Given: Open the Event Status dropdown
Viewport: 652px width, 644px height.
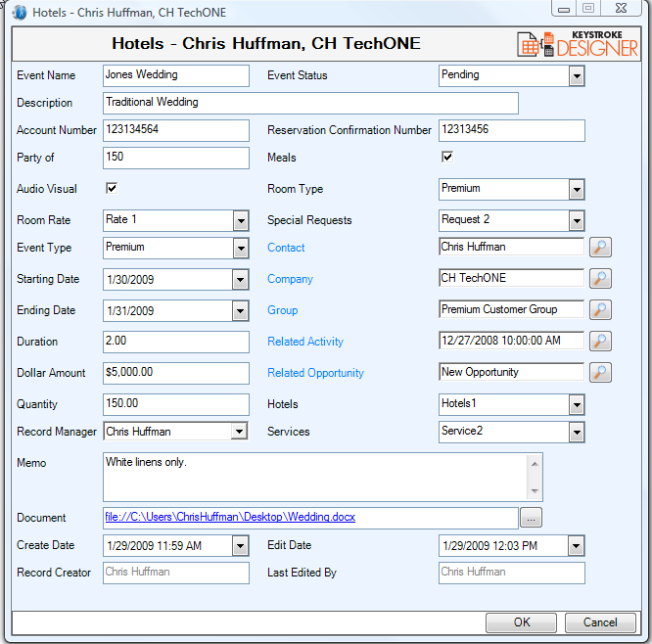Looking at the screenshot, I should tap(577, 76).
